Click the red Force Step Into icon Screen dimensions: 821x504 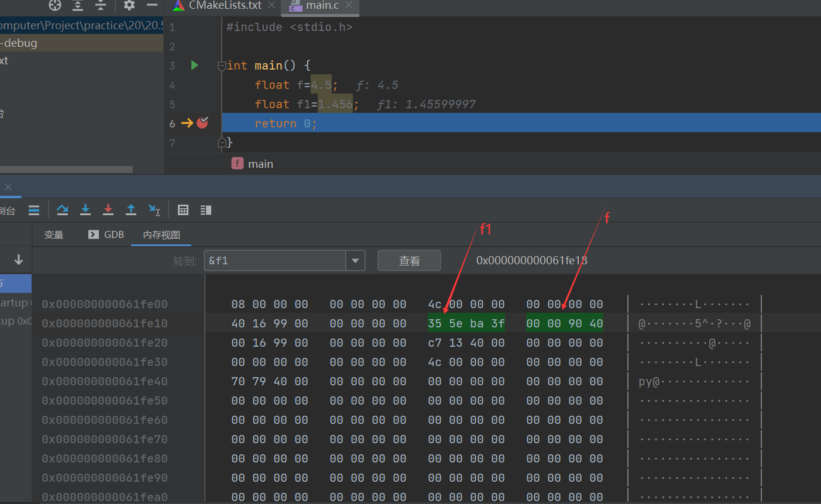[x=108, y=209]
